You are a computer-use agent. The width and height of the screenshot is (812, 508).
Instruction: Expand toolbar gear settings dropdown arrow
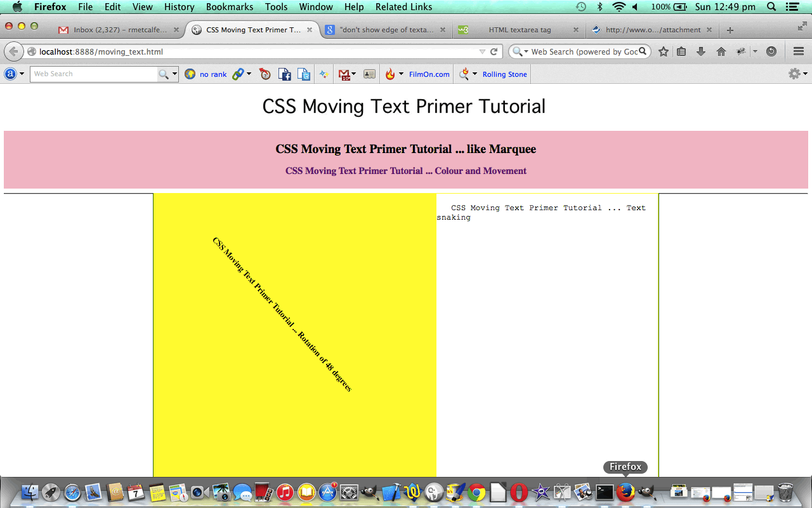click(x=806, y=74)
